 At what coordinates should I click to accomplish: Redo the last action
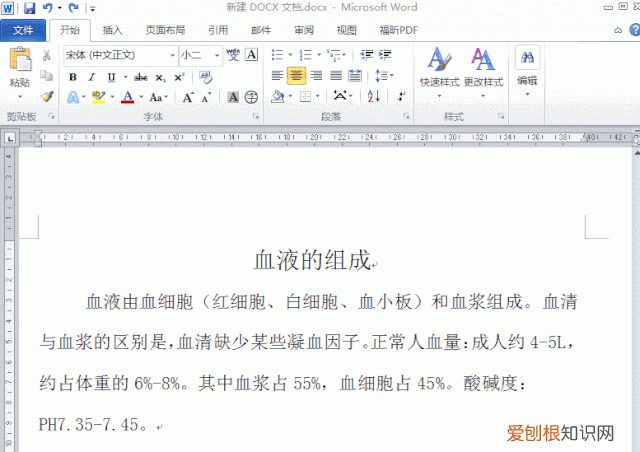73,8
